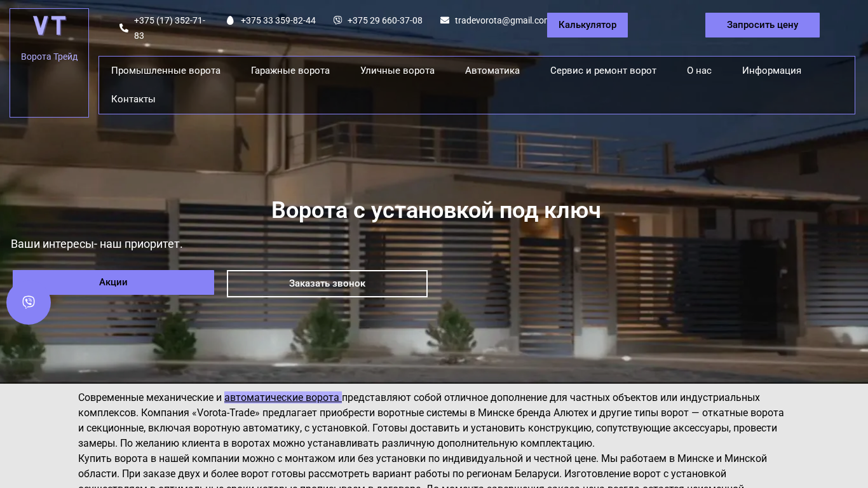Image resolution: width=868 pixels, height=488 pixels.
Task: Click the Акции button
Action: tap(113, 282)
